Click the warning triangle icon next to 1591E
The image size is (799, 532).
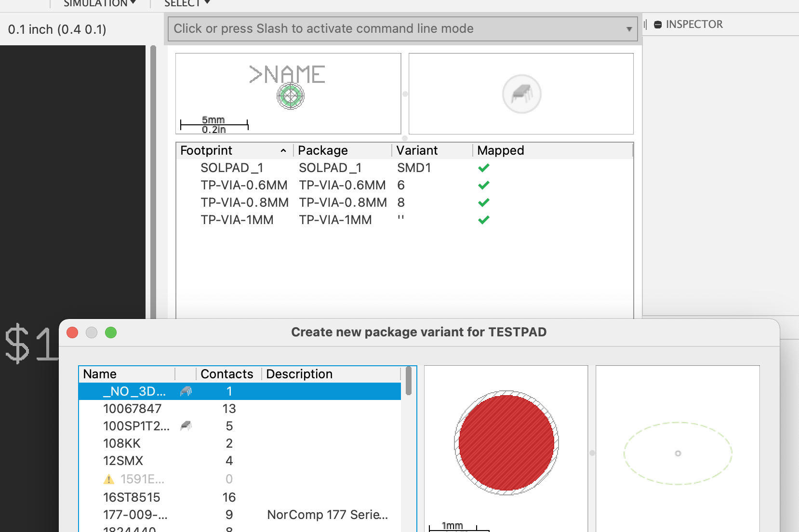pyautogui.click(x=108, y=479)
